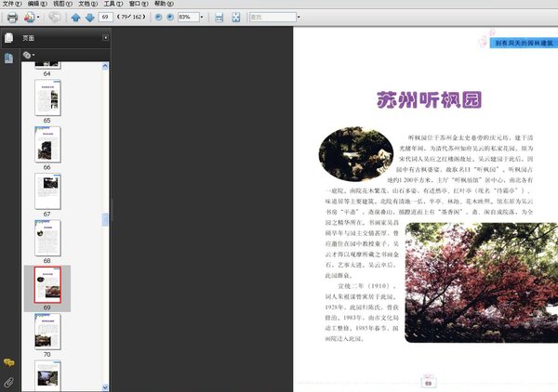Open the 文档 (Document) menu
Viewport: 558px width, 392px height.
88,4
